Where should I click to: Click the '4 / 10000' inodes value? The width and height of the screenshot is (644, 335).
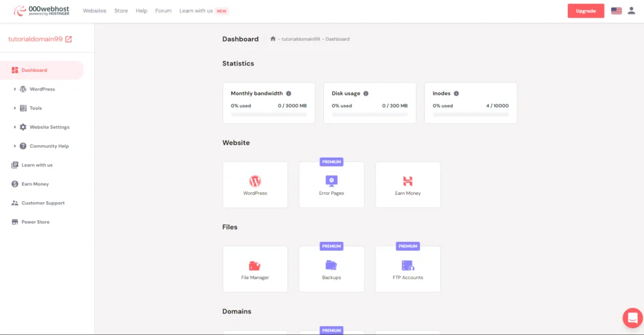tap(497, 106)
